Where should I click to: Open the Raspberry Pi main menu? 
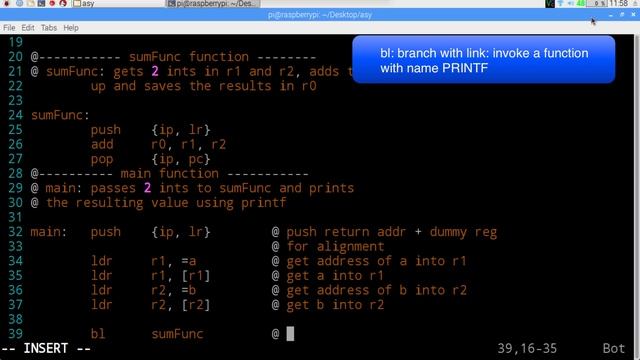tap(7, 3)
